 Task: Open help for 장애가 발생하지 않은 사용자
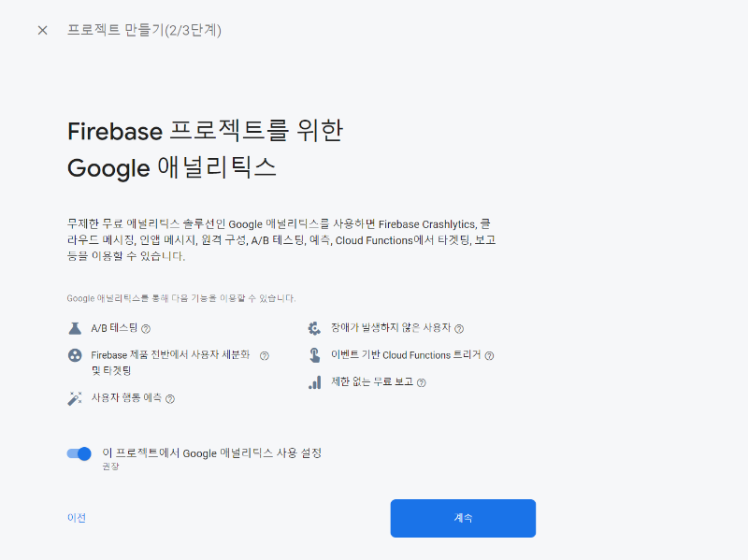tap(459, 329)
